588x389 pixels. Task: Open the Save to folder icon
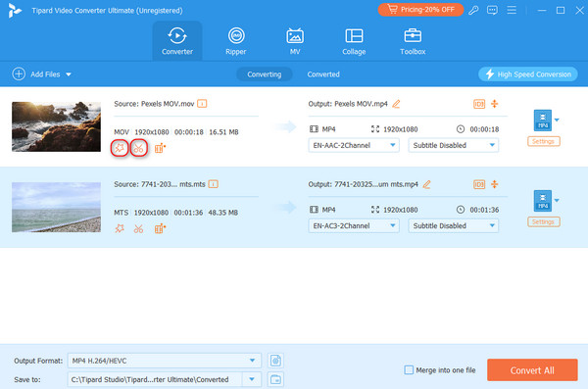(x=275, y=379)
